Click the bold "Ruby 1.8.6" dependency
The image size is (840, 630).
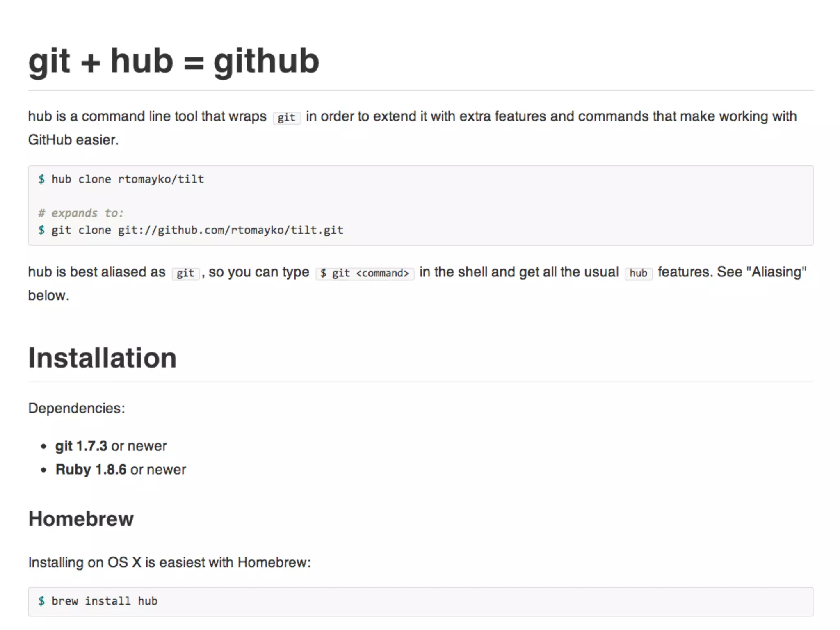[91, 470]
